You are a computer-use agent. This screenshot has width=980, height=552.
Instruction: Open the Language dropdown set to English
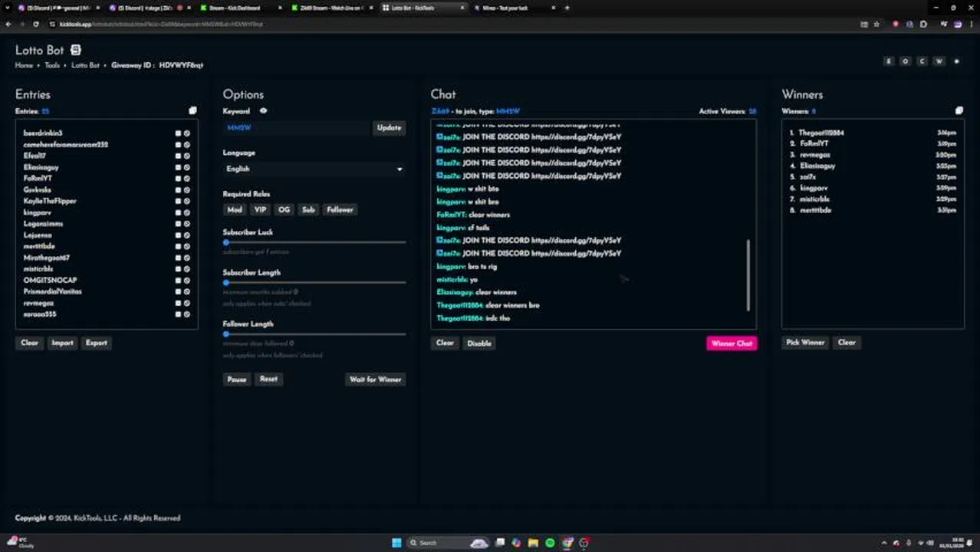coord(314,169)
